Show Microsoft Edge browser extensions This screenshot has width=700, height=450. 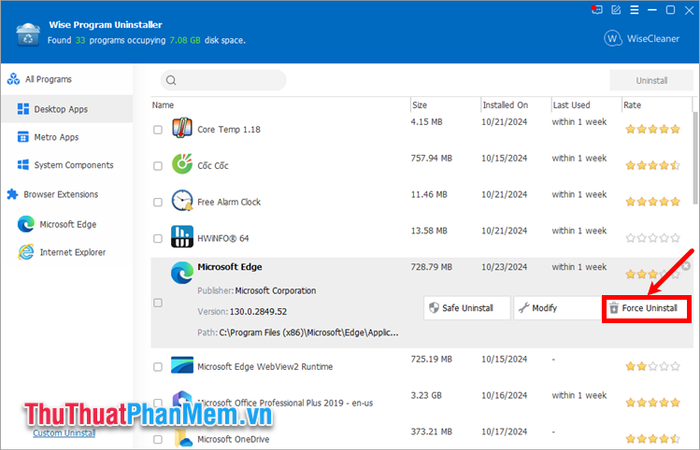click(x=68, y=224)
